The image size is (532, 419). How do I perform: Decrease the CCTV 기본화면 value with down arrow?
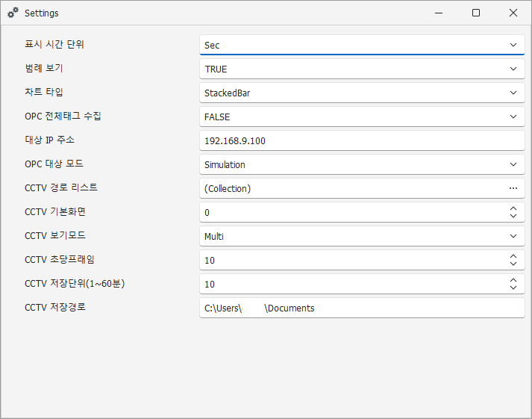point(513,217)
